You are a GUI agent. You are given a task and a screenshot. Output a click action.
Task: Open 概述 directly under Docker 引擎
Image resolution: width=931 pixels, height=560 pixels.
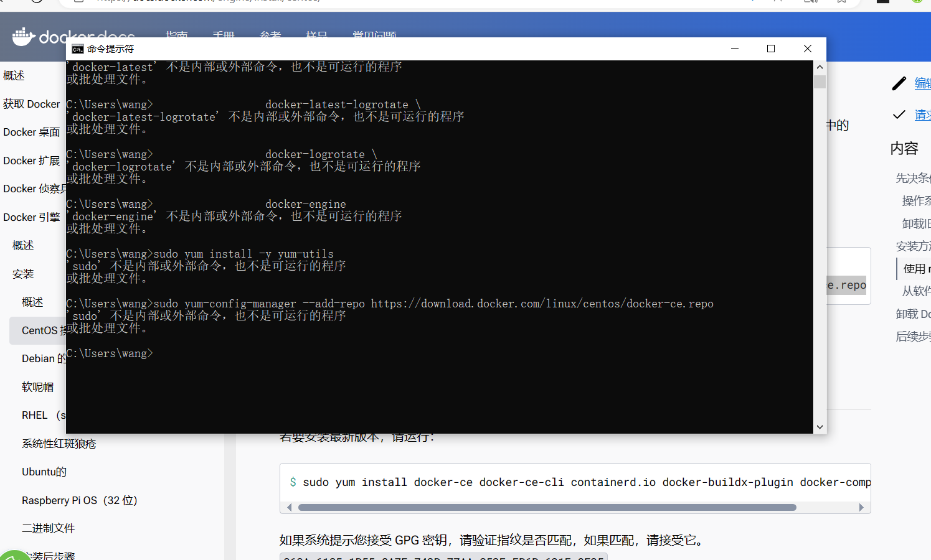point(23,245)
